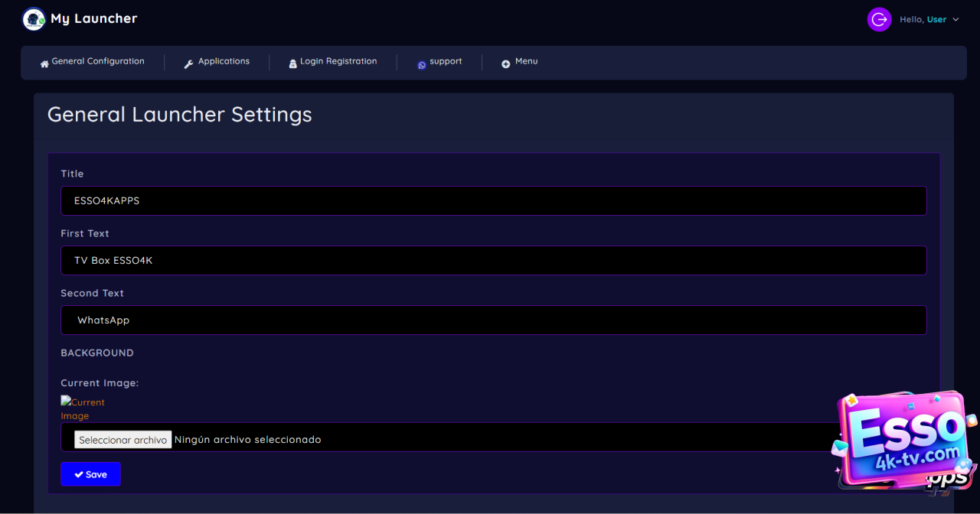Click the wrench icon beside Applications

(189, 64)
